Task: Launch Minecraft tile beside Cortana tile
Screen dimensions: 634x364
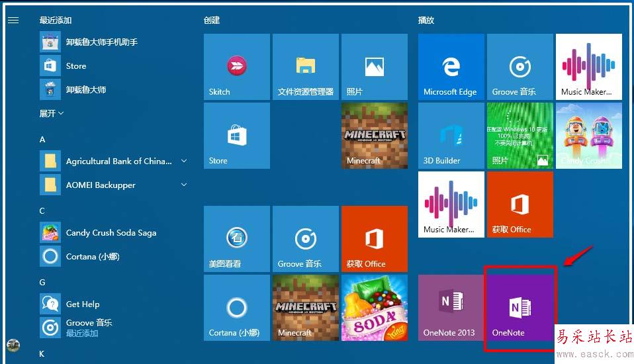Action: pyautogui.click(x=306, y=308)
